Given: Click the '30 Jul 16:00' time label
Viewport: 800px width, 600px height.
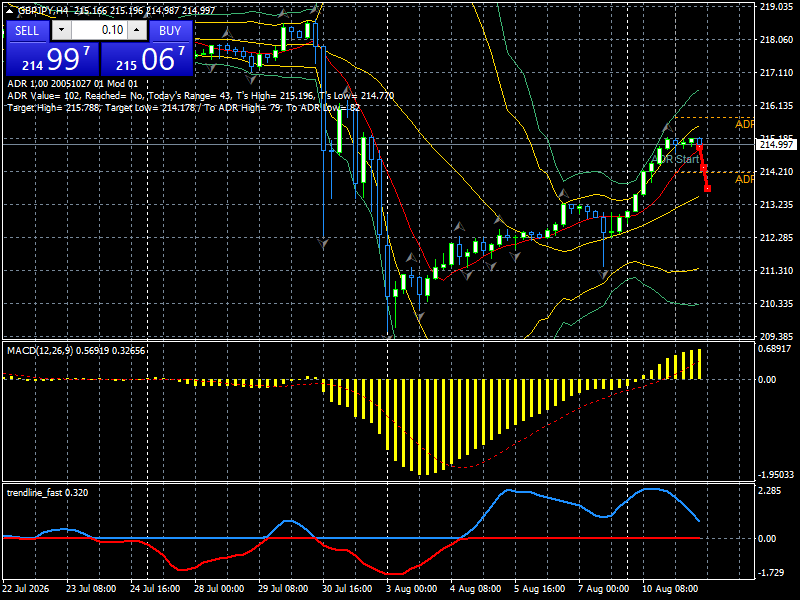Looking at the screenshot, I should (347, 588).
